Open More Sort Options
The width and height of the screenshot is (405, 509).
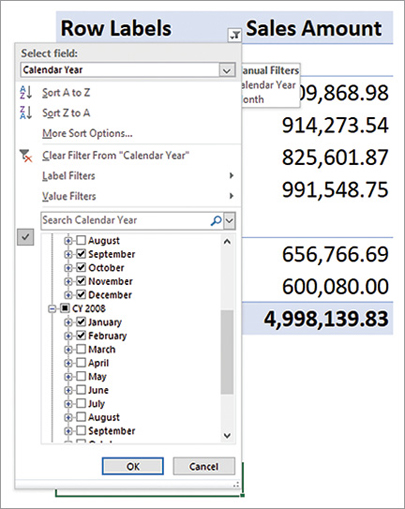click(87, 133)
